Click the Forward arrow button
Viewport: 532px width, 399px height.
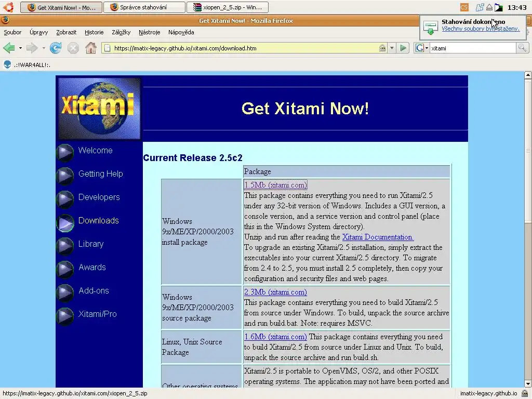click(32, 48)
